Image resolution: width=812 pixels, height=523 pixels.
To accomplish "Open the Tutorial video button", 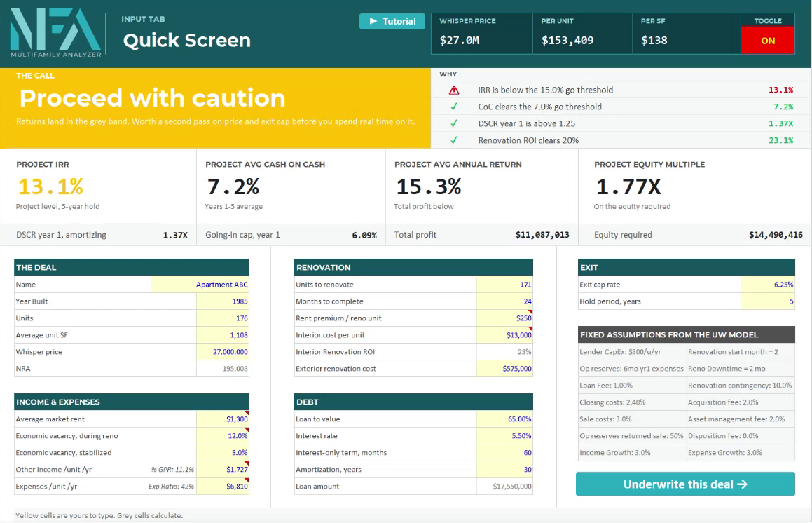I will [x=392, y=21].
